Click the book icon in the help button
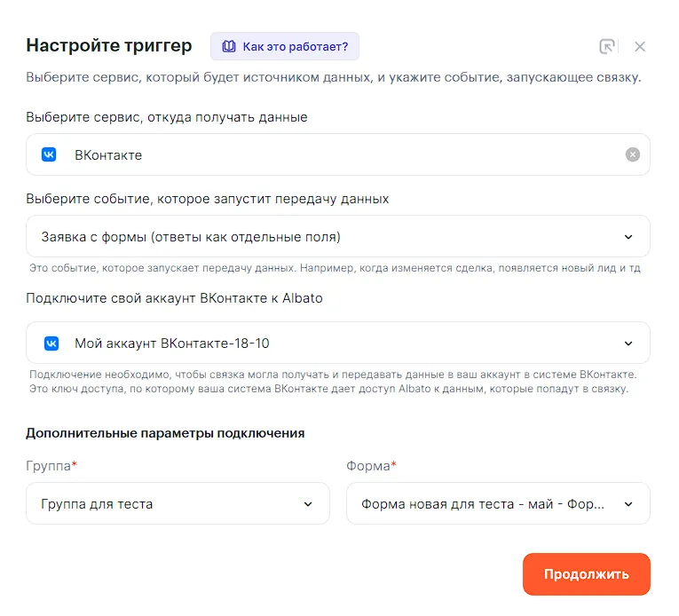 point(229,46)
